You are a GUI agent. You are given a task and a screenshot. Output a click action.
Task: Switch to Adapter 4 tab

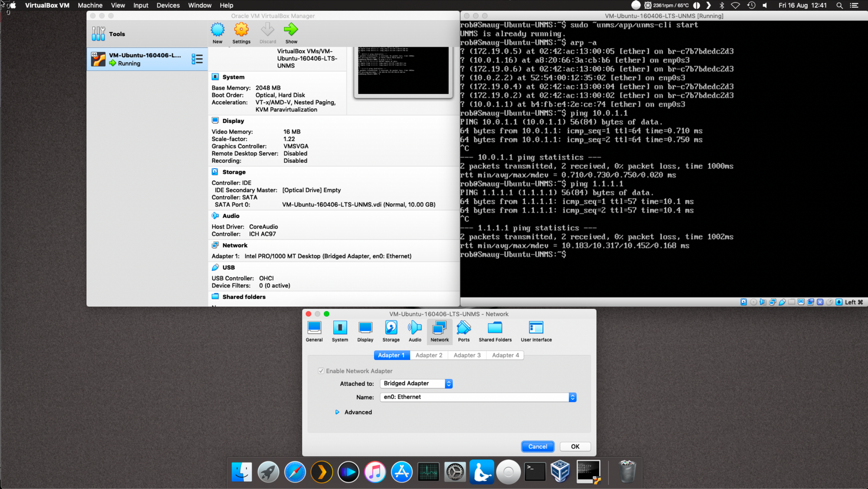[x=505, y=355]
